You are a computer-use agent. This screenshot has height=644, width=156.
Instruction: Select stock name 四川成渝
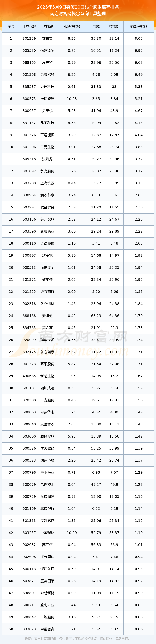click(47, 388)
